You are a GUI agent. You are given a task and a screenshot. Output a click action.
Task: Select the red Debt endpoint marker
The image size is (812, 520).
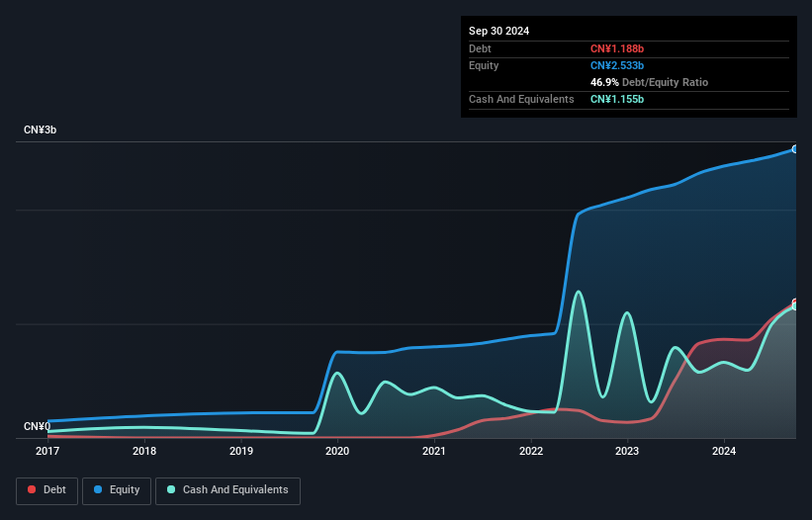(795, 303)
